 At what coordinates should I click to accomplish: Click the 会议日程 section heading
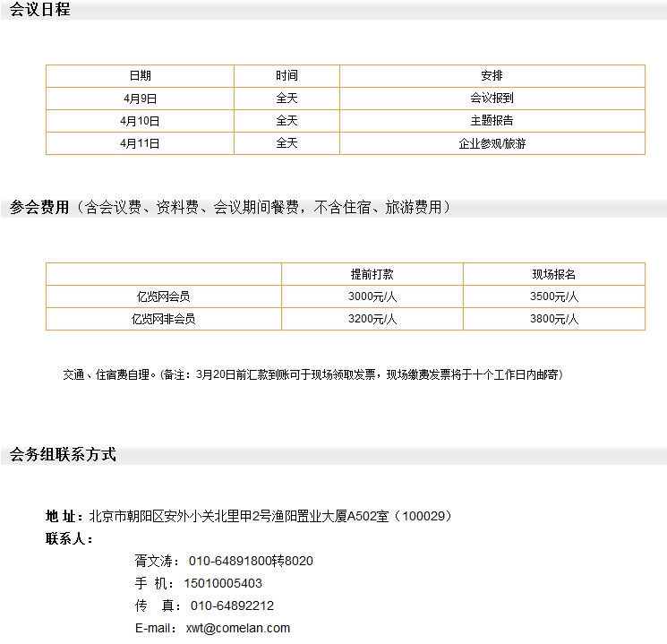[x=39, y=10]
